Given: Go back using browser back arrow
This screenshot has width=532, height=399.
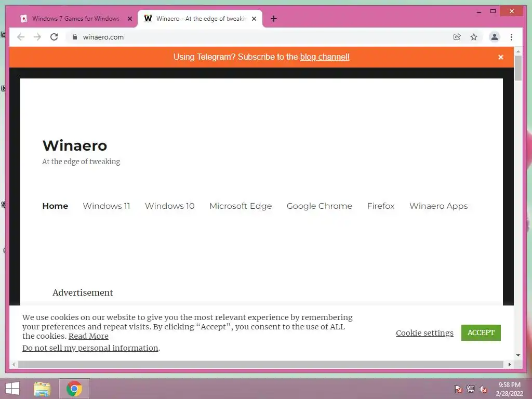Looking at the screenshot, I should 21,37.
